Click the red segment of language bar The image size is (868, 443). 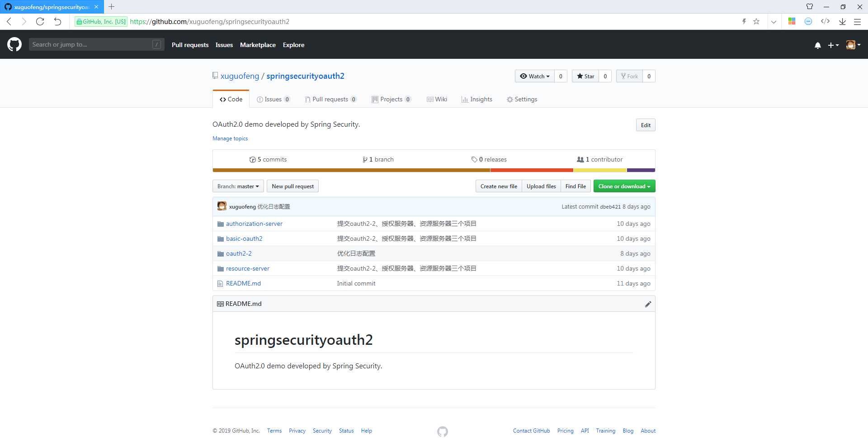532,170
